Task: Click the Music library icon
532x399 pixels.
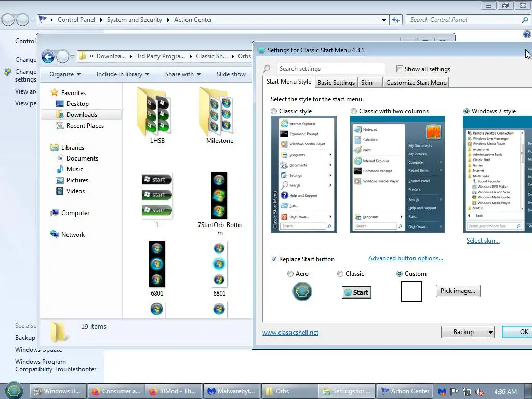Action: [x=60, y=169]
